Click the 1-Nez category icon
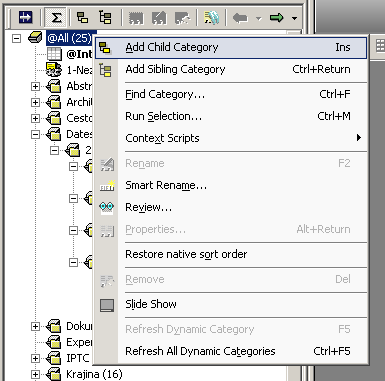 point(54,70)
